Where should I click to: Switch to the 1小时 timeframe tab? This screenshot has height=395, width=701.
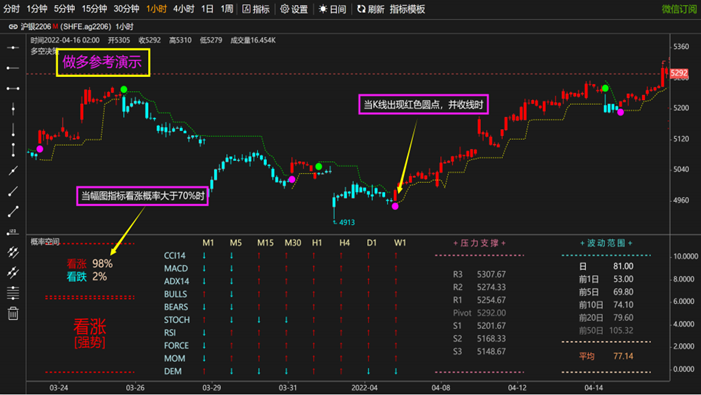156,9
